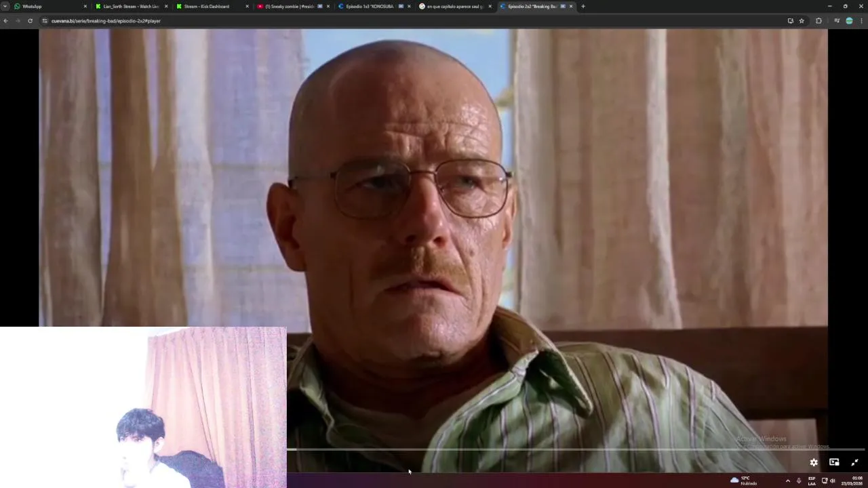Seek along the video progress bar
This screenshot has height=488, width=868.
point(575,449)
